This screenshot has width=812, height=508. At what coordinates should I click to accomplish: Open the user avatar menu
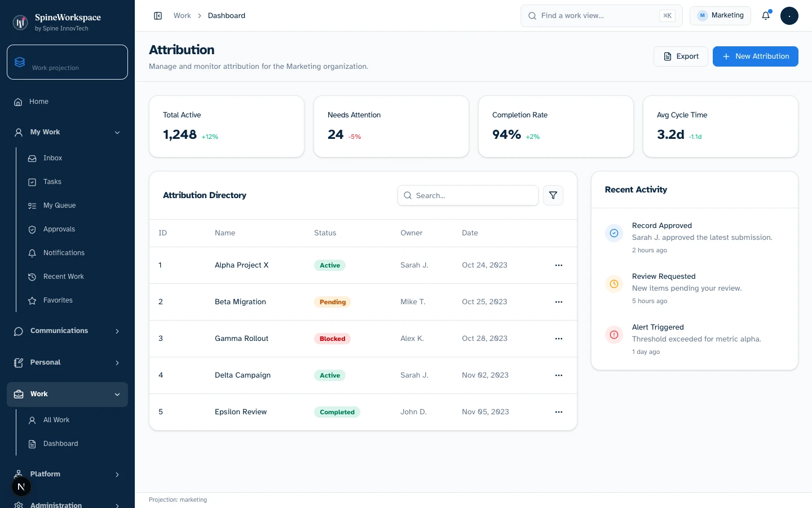(x=789, y=16)
